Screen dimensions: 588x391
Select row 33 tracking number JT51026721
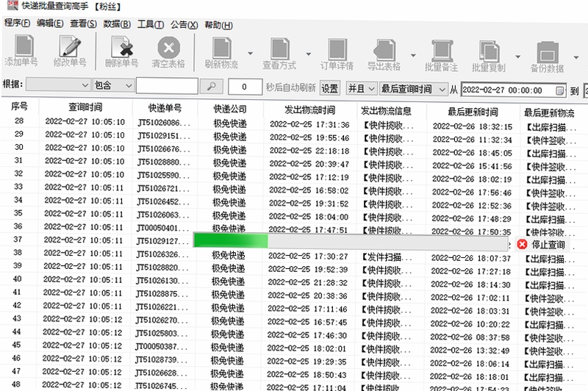click(x=163, y=189)
